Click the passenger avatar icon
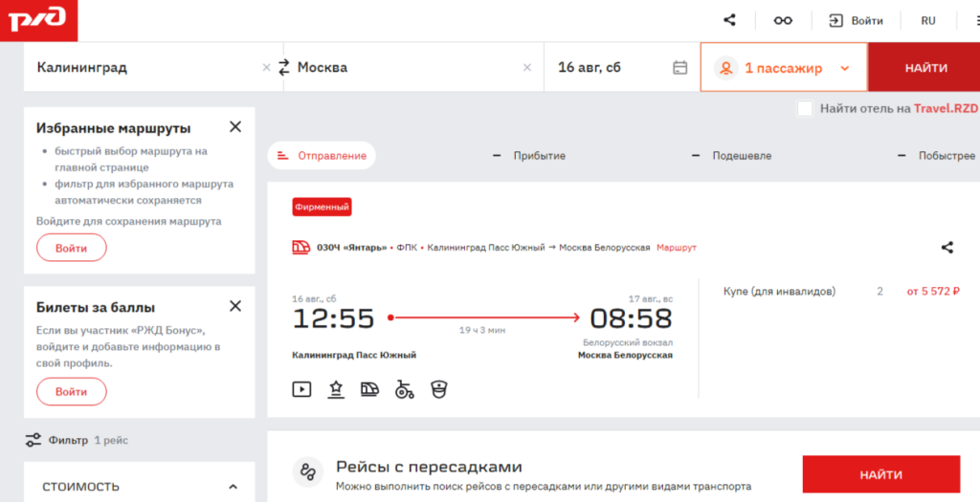The image size is (980, 502). (x=725, y=68)
